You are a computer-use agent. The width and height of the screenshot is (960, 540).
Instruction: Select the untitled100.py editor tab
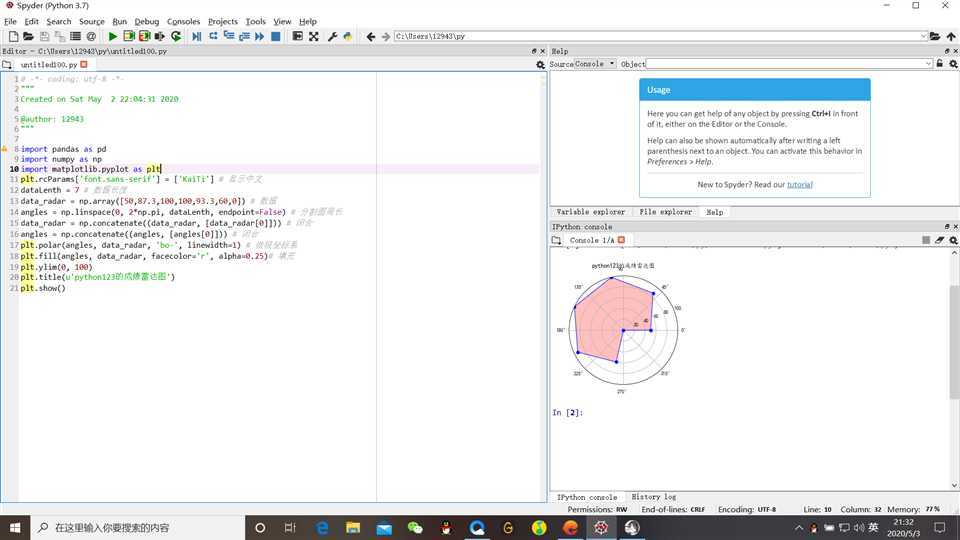(x=49, y=64)
